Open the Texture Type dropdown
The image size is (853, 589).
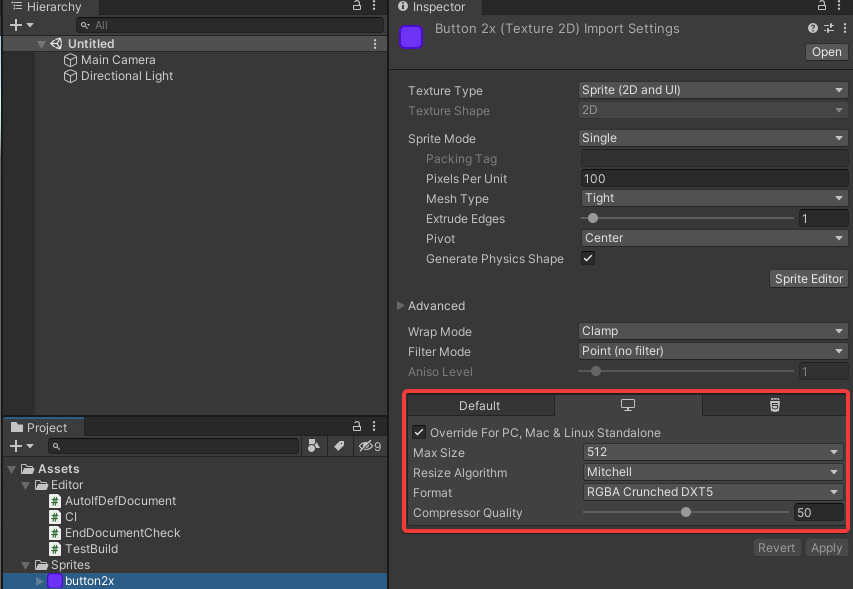pyautogui.click(x=713, y=90)
